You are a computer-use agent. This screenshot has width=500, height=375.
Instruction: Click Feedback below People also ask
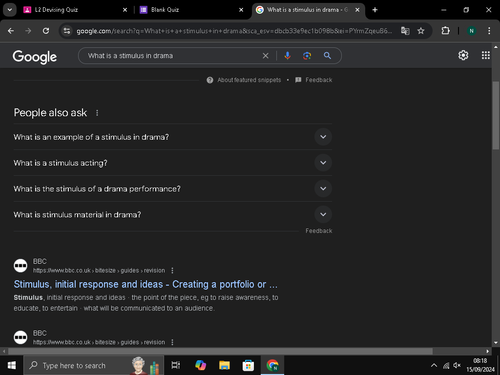(319, 231)
